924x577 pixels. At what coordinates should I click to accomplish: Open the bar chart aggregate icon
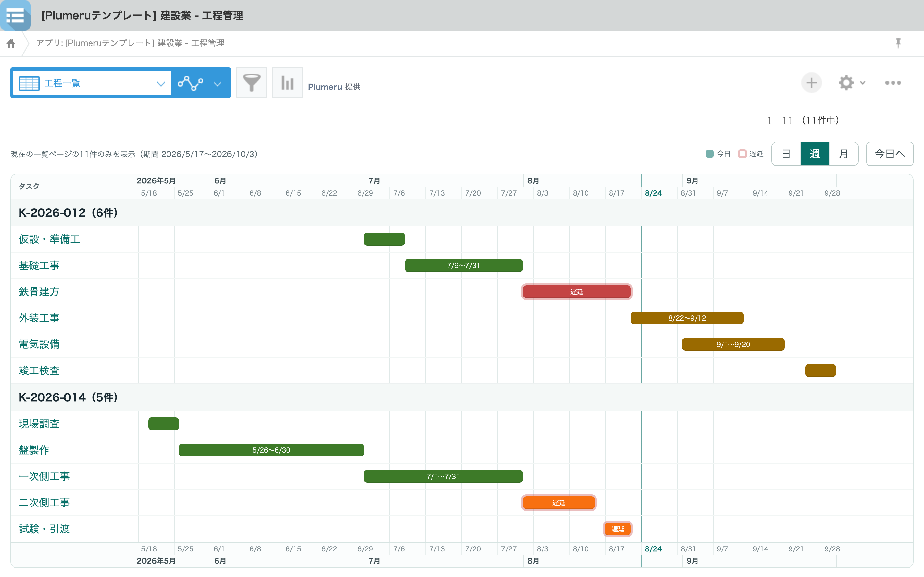pos(287,83)
